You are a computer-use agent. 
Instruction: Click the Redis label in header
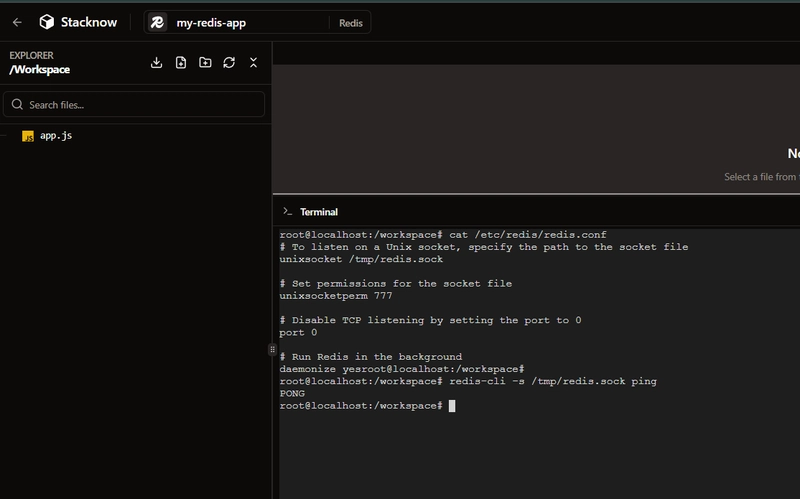click(x=350, y=22)
